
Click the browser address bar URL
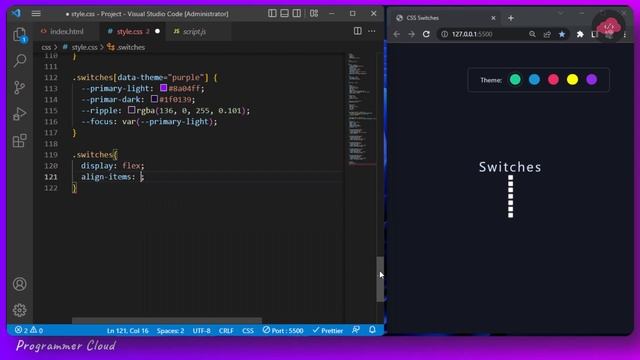click(472, 34)
